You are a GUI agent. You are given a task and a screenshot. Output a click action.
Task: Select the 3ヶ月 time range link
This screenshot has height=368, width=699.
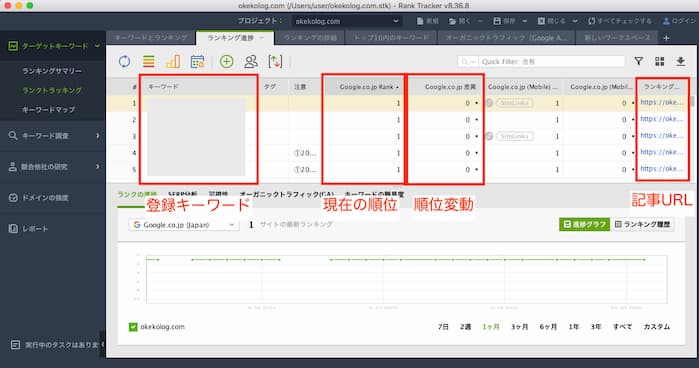tap(519, 327)
